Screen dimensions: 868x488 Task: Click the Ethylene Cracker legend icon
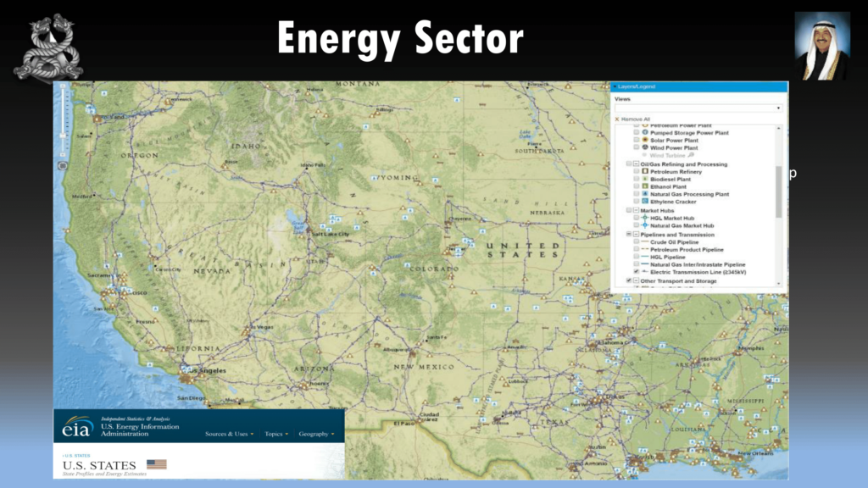click(x=645, y=202)
